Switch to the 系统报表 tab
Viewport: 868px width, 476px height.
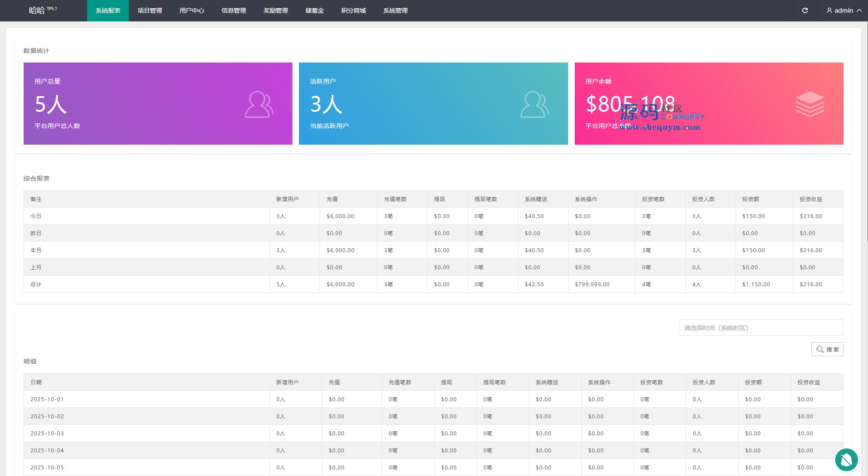click(x=108, y=10)
